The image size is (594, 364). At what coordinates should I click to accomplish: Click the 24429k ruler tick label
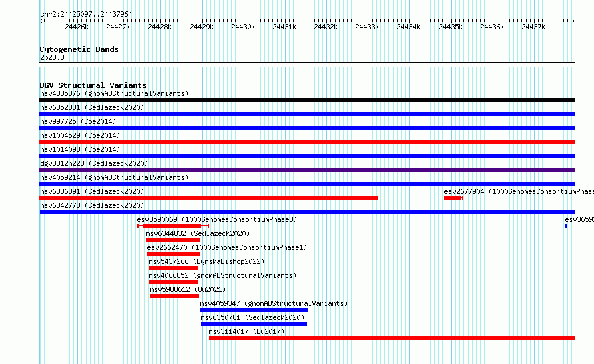click(202, 27)
